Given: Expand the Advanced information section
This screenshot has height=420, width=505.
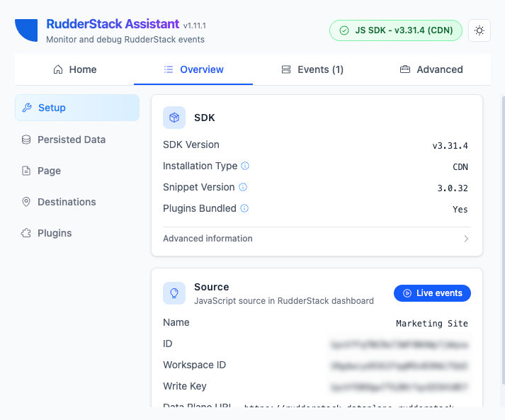Looking at the screenshot, I should 317,239.
